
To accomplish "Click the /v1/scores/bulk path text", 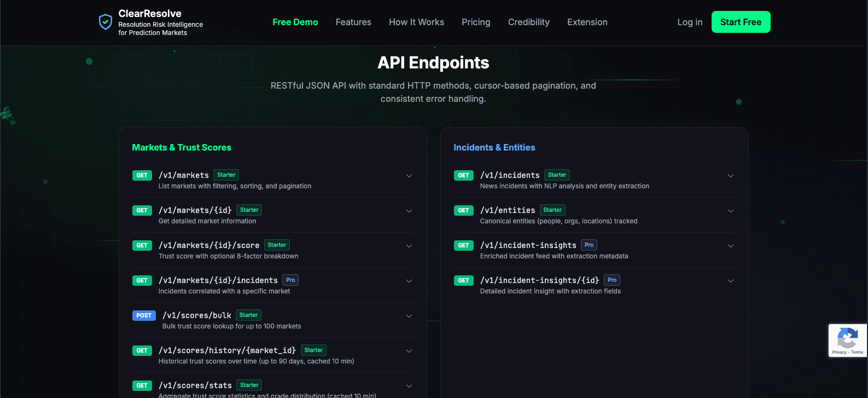I will (x=197, y=315).
